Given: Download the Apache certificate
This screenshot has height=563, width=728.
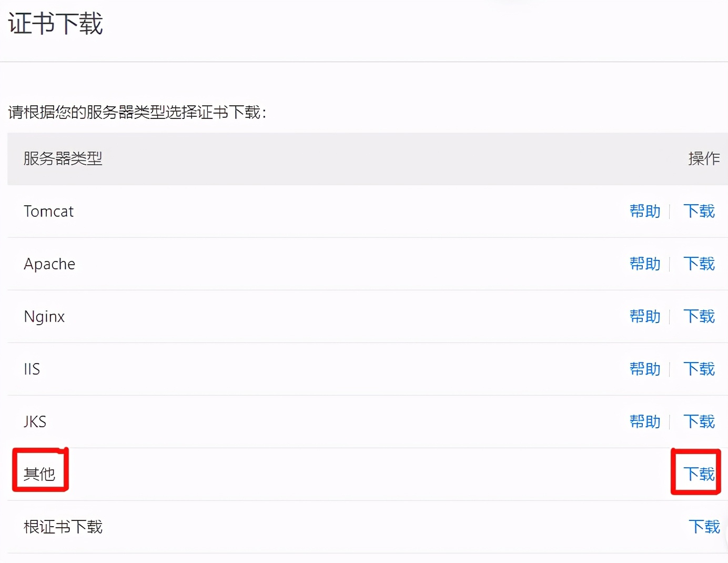Looking at the screenshot, I should pos(699,264).
